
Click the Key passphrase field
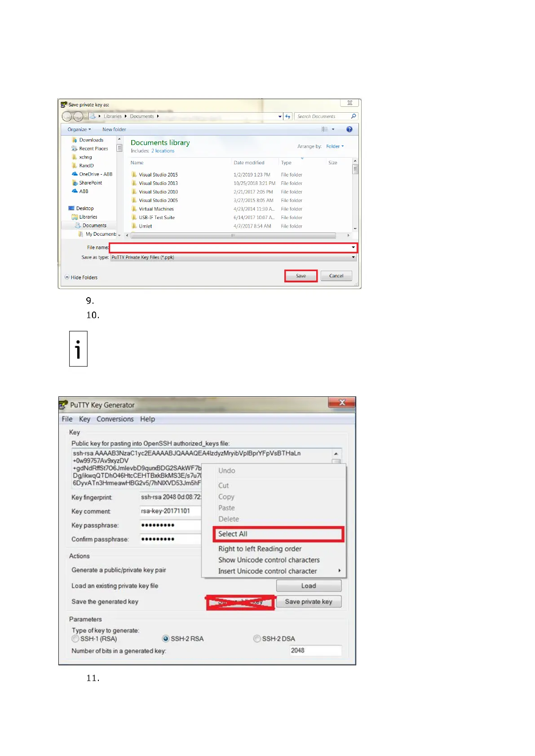coord(171,525)
